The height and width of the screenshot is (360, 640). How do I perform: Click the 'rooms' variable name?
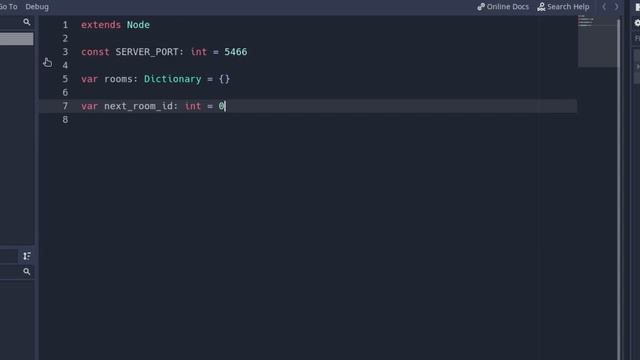coord(118,79)
